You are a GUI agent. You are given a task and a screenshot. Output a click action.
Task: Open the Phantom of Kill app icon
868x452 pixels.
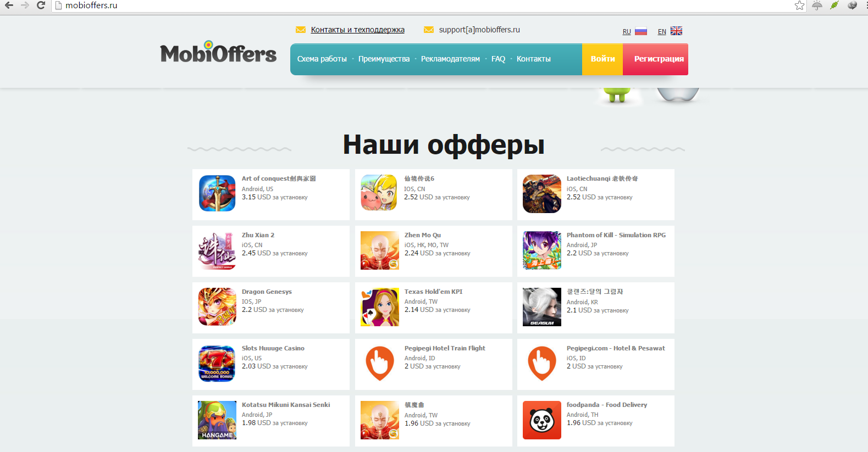542,250
